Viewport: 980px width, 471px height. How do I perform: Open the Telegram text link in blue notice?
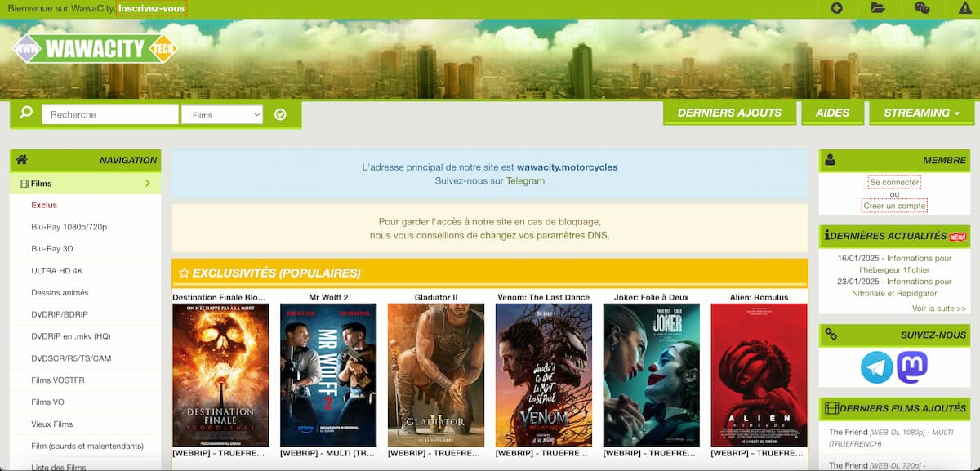pos(525,180)
